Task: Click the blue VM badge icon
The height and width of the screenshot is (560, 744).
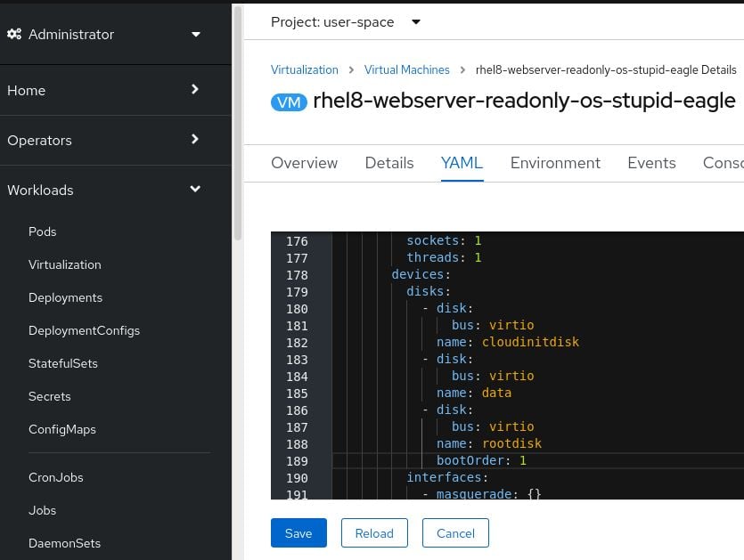Action: [x=289, y=101]
